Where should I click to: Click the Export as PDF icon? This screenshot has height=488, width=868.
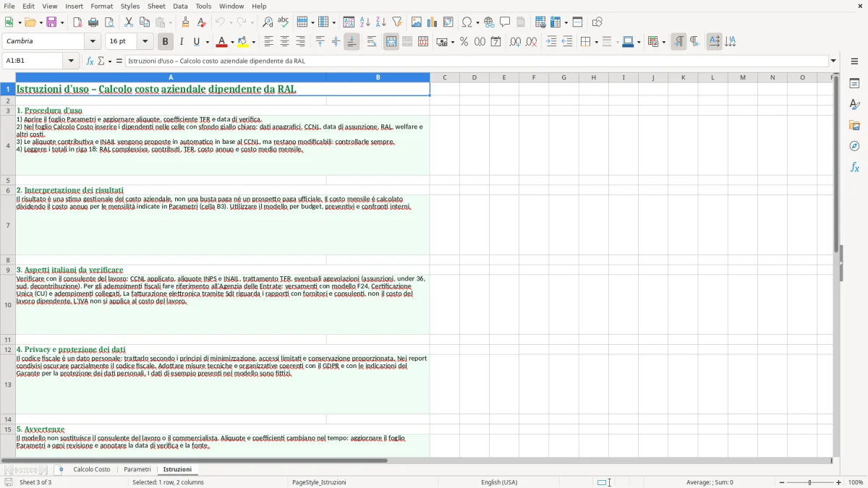tap(77, 22)
